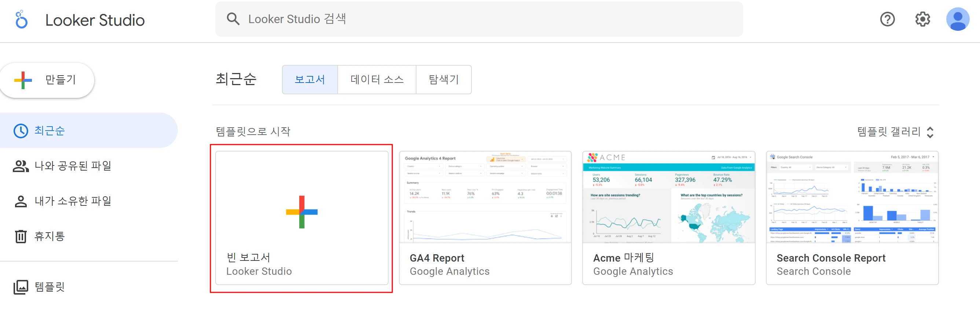Open the Acme 마케팅 template thumbnail
Screen dimensions: 980x310
668,197
